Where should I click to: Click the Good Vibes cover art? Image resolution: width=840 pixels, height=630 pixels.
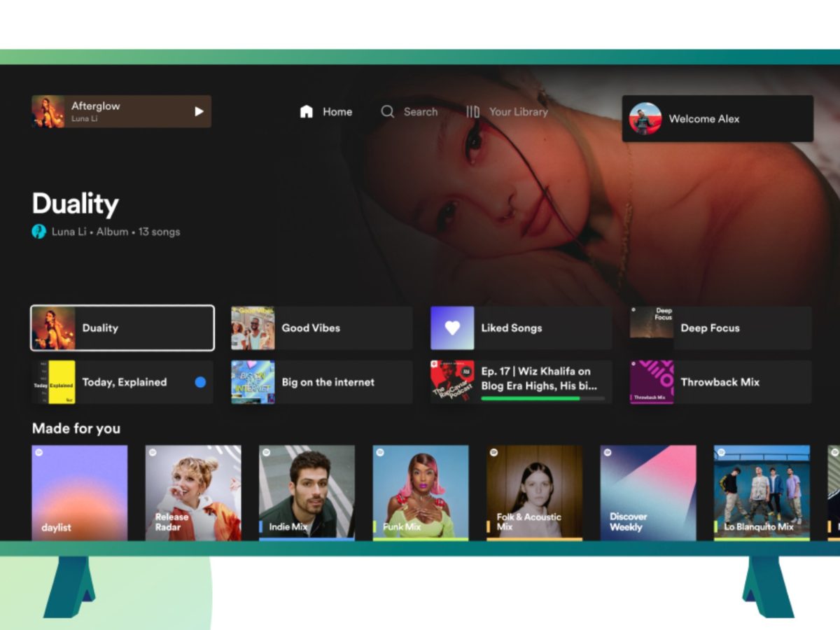click(253, 328)
